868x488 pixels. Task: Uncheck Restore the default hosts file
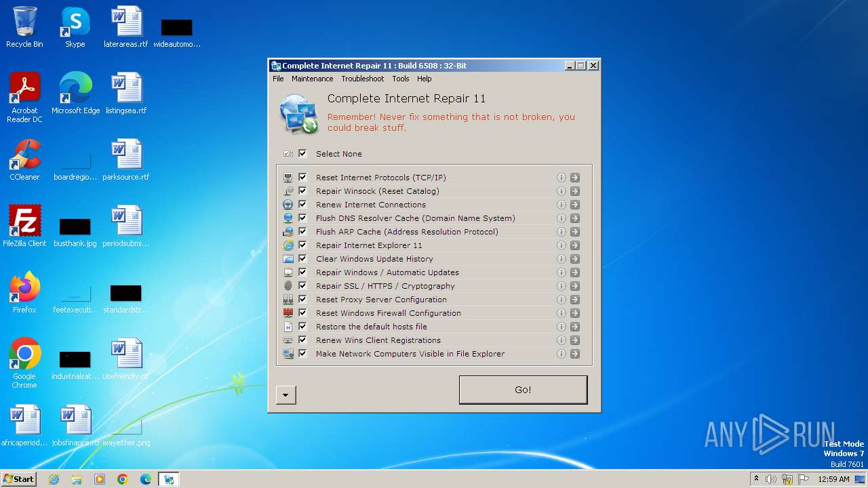302,327
